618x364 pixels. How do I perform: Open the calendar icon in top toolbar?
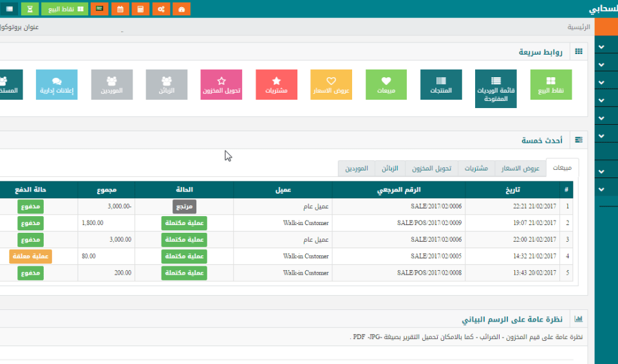point(120,9)
